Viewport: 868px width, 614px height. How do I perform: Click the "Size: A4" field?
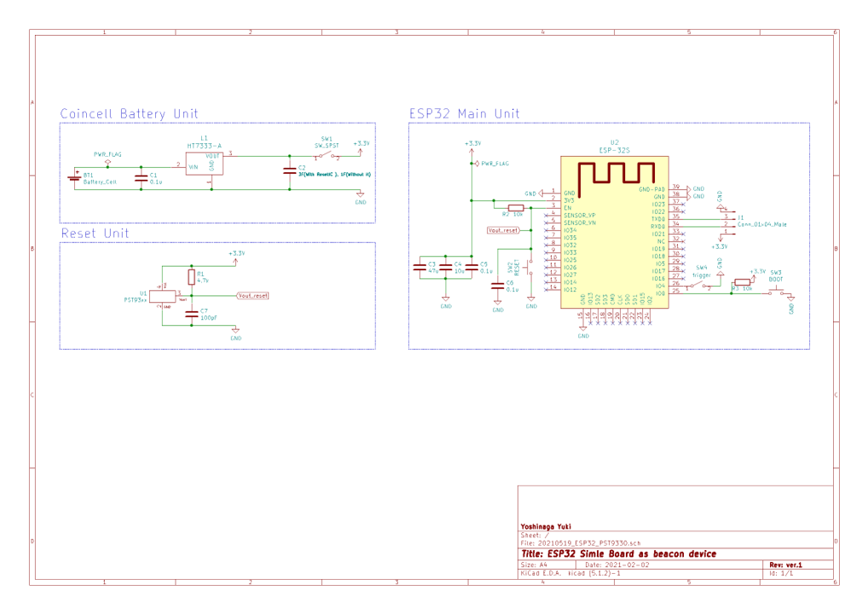click(534, 565)
